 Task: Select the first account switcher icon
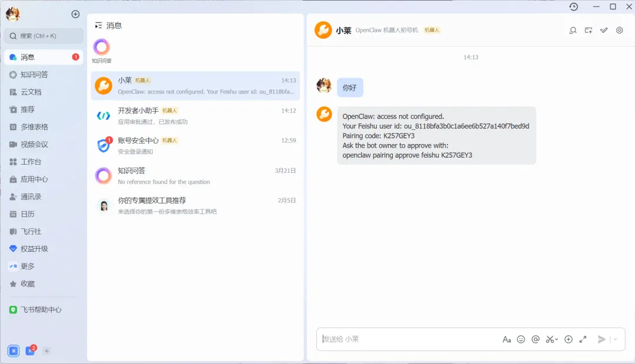[14, 350]
